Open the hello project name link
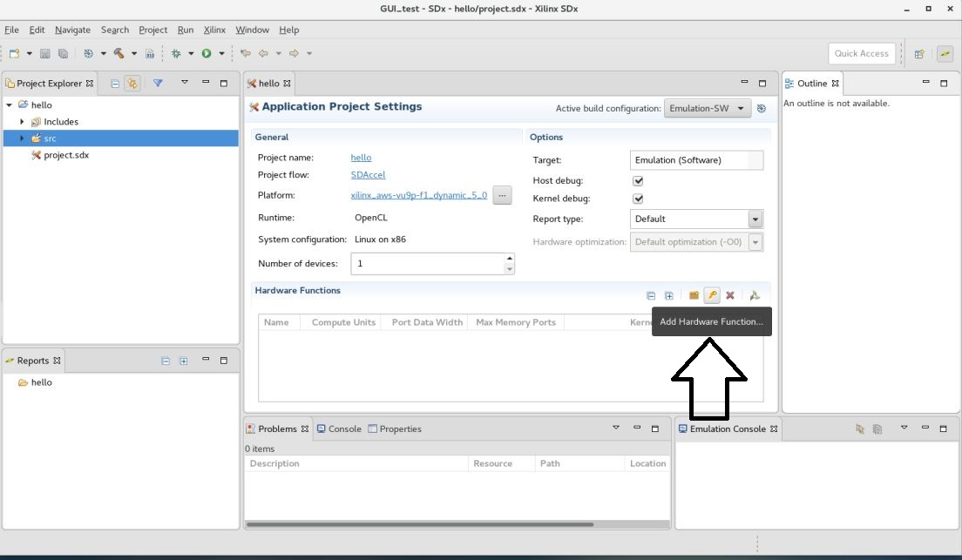The image size is (962, 560). pyautogui.click(x=361, y=158)
